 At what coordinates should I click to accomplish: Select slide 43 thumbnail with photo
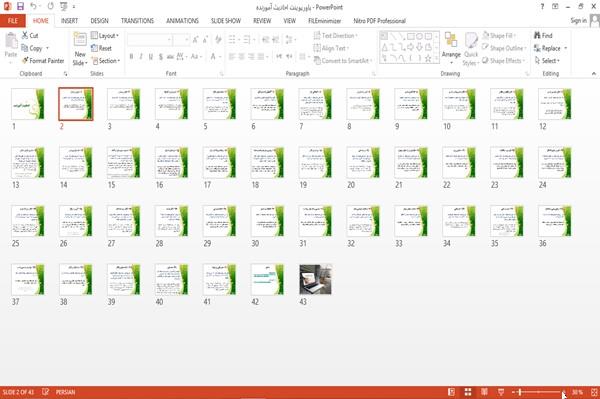click(315, 279)
